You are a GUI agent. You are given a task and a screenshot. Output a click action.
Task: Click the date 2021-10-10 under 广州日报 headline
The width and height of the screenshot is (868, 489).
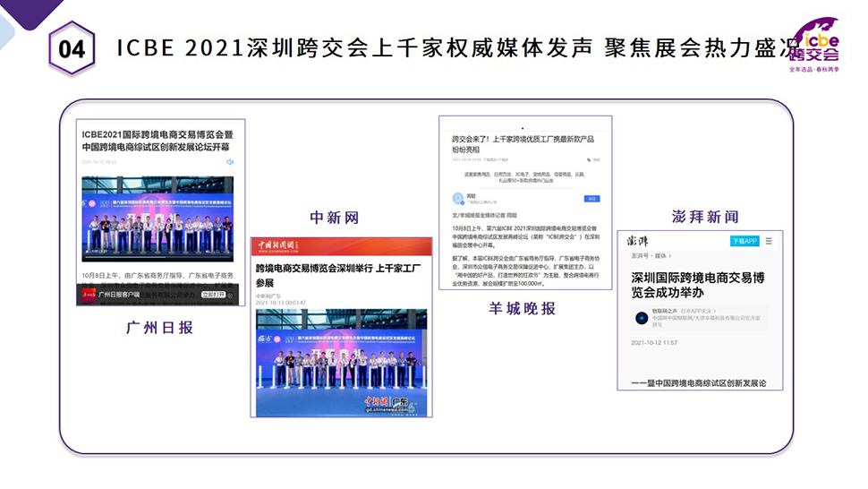98,162
